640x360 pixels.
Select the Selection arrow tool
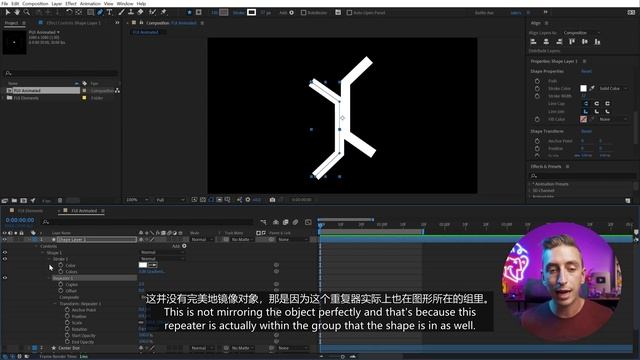coord(8,13)
